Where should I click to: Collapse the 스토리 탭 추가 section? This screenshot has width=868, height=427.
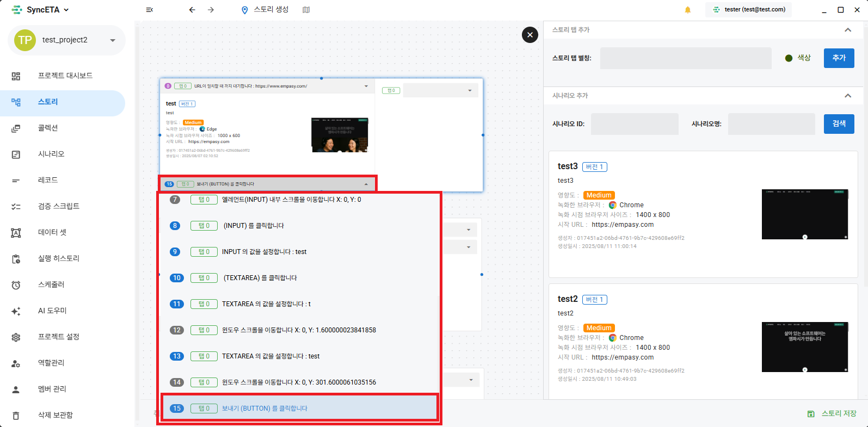pos(847,30)
